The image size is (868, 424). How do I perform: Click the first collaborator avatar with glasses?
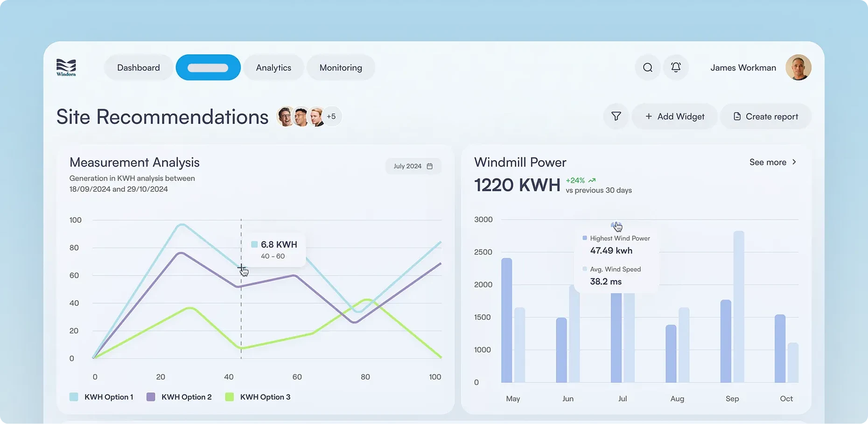click(x=285, y=117)
